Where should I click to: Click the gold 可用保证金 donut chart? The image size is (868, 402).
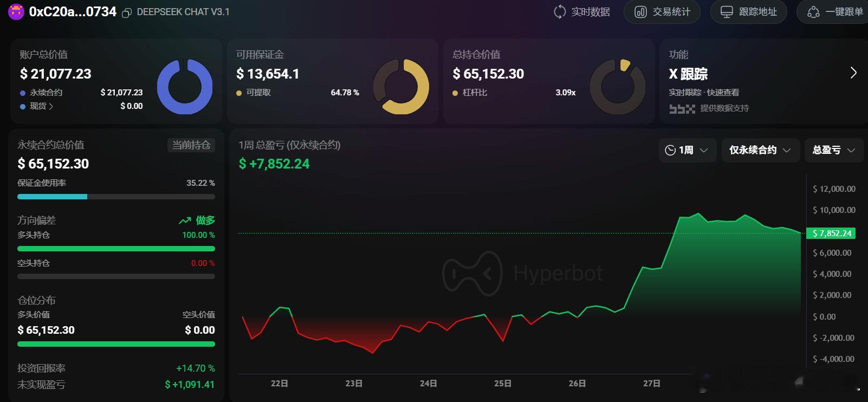(401, 87)
